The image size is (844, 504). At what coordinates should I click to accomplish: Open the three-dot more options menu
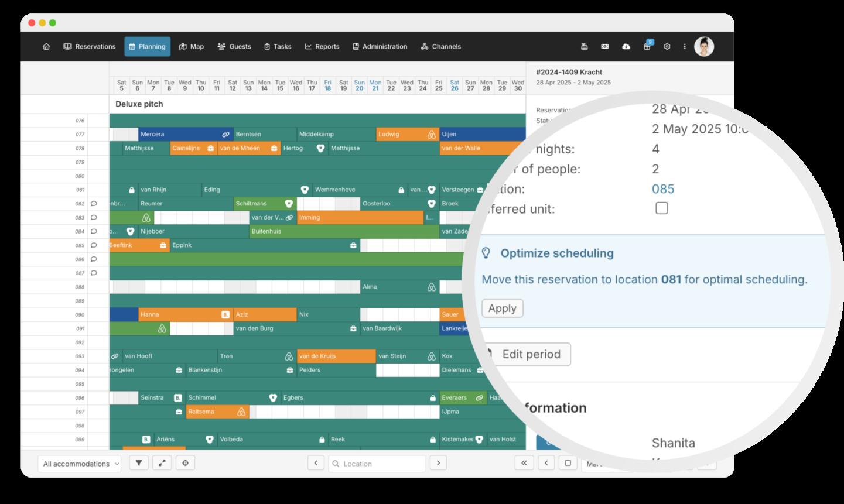tap(685, 47)
